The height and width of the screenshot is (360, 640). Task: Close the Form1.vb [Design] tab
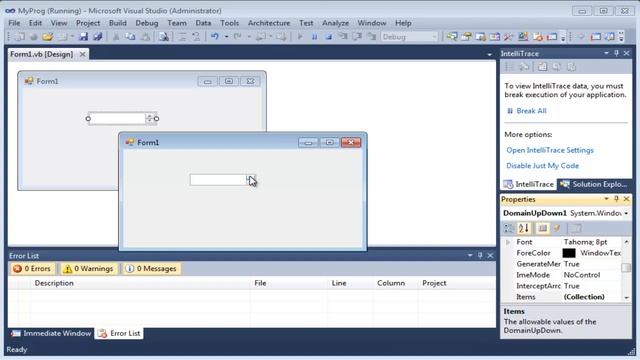point(82,54)
